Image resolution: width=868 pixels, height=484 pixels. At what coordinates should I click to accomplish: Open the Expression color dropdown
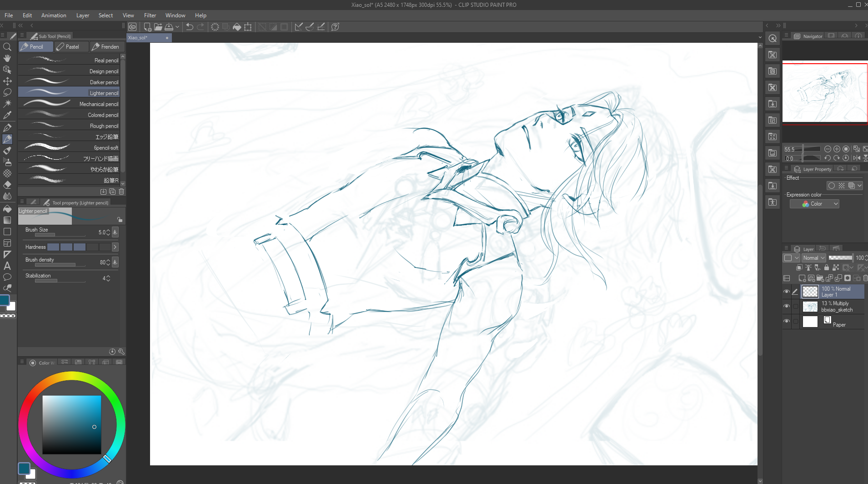pos(814,204)
